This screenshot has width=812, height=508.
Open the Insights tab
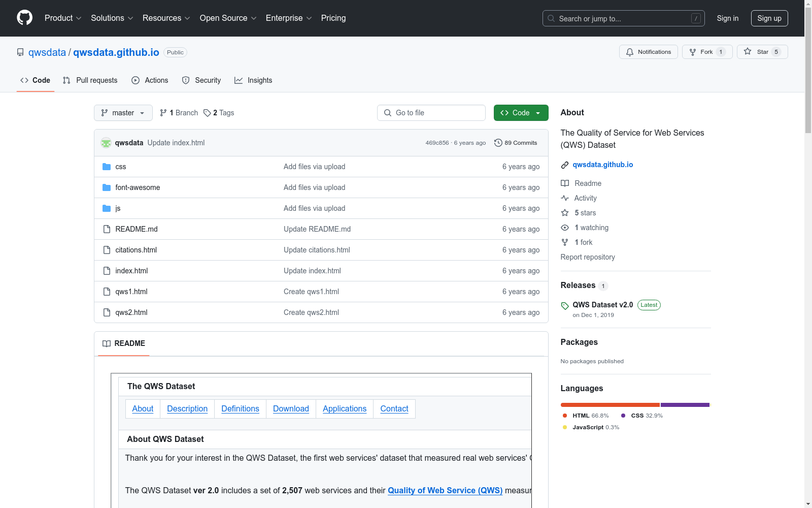pos(253,80)
